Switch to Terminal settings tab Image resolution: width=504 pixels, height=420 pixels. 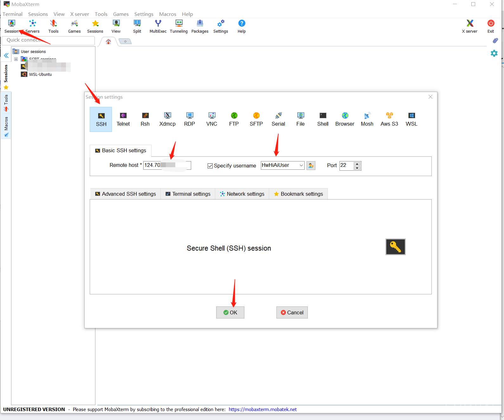point(188,194)
